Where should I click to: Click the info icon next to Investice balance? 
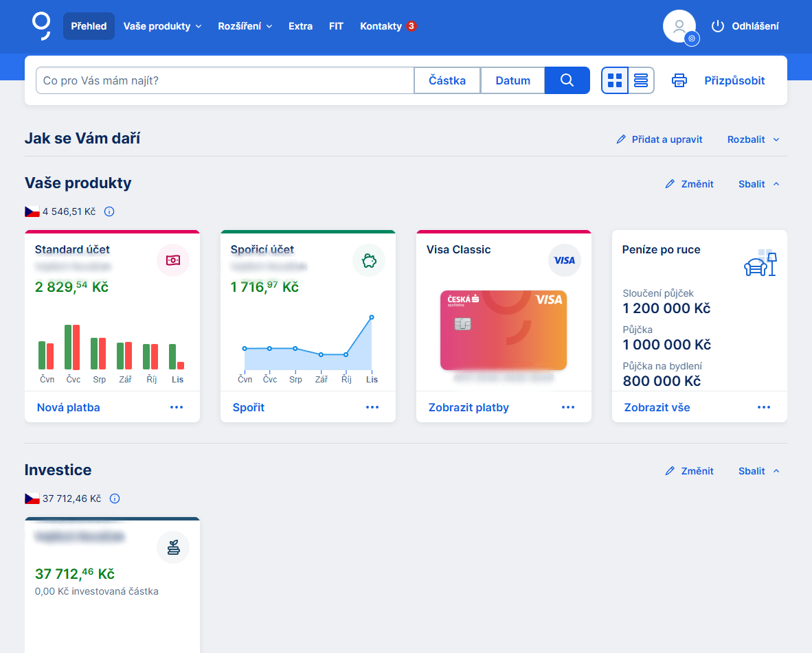point(115,499)
